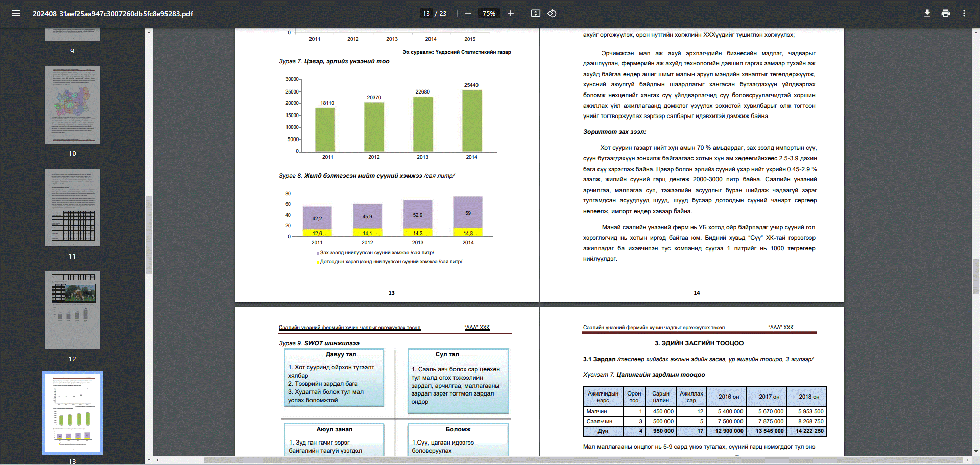Image resolution: width=980 pixels, height=465 pixels.
Task: Open page 10 thumbnail with map
Action: pyautogui.click(x=73, y=105)
